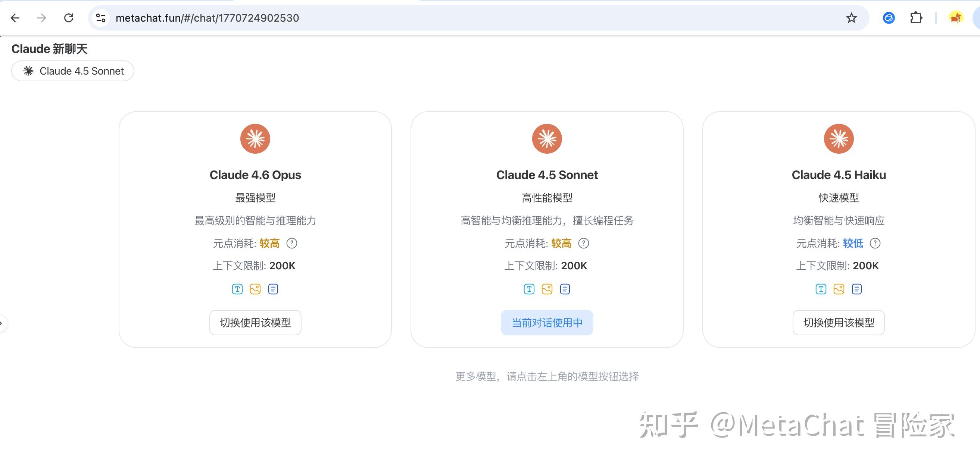Go back to the previous page

[x=15, y=18]
